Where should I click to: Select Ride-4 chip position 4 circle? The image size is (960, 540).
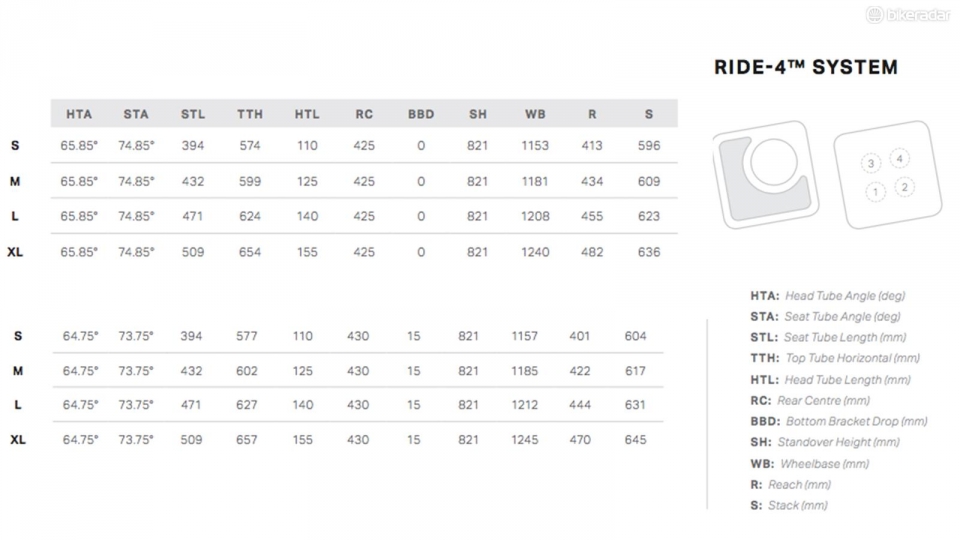coord(899,159)
